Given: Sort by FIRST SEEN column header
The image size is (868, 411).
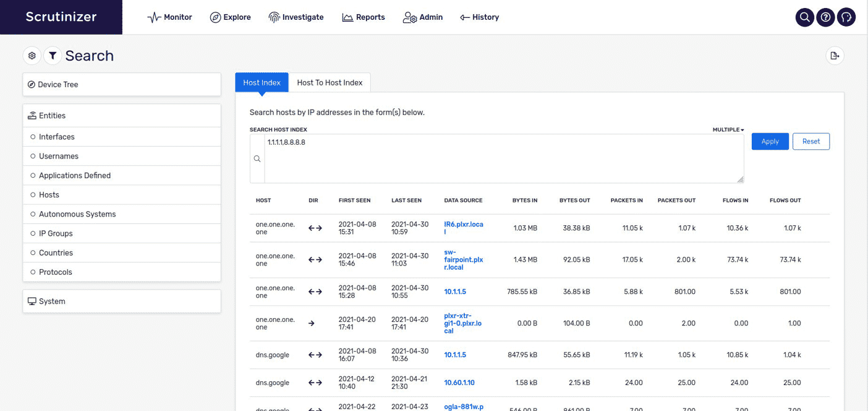Looking at the screenshot, I should [x=355, y=201].
